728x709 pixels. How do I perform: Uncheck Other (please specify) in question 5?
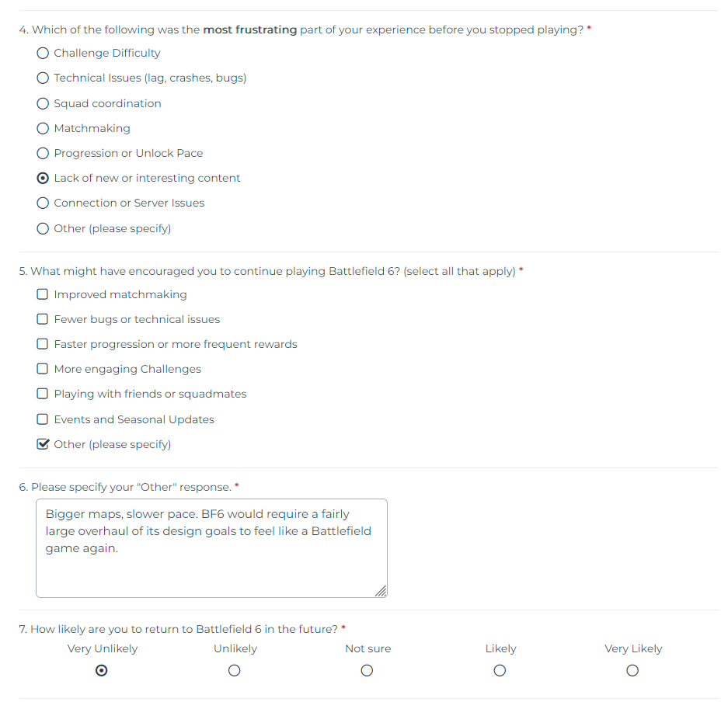tap(43, 444)
